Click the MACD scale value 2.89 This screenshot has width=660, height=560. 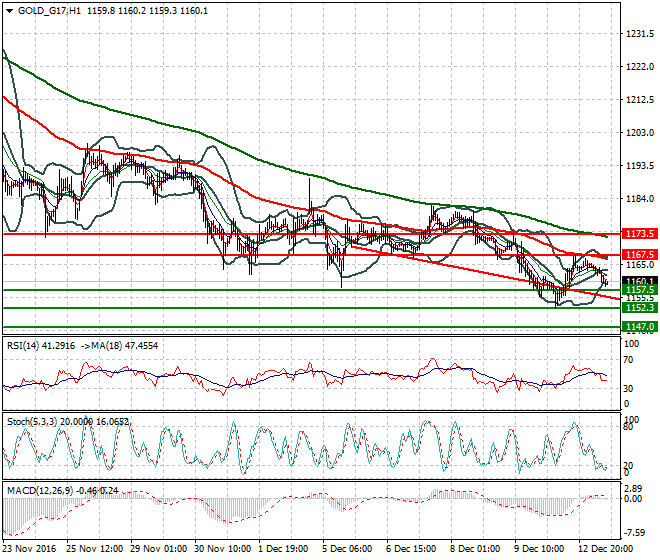(x=633, y=489)
